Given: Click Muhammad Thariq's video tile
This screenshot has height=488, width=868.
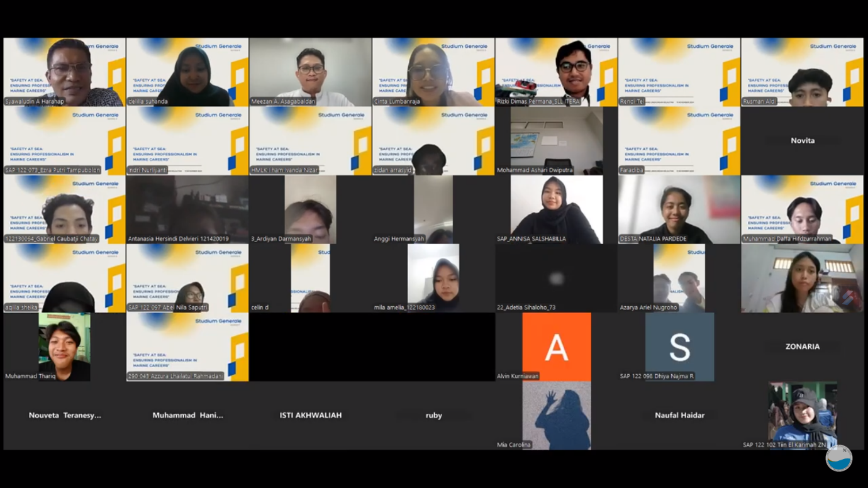Looking at the screenshot, I should point(64,347).
